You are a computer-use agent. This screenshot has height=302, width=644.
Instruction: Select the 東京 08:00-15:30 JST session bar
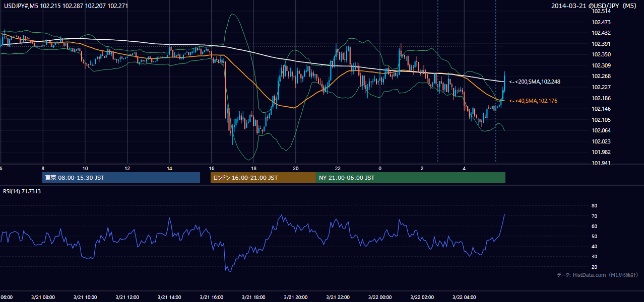[x=121, y=178]
